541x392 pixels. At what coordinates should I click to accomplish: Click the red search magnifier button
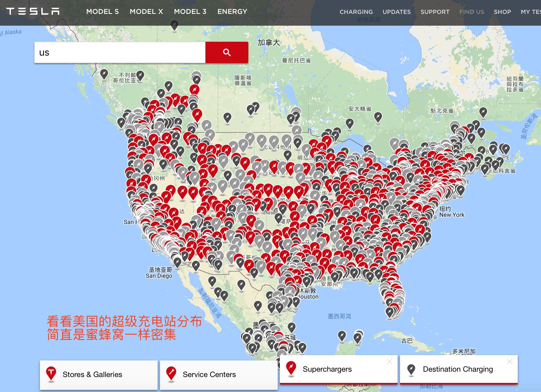[227, 52]
